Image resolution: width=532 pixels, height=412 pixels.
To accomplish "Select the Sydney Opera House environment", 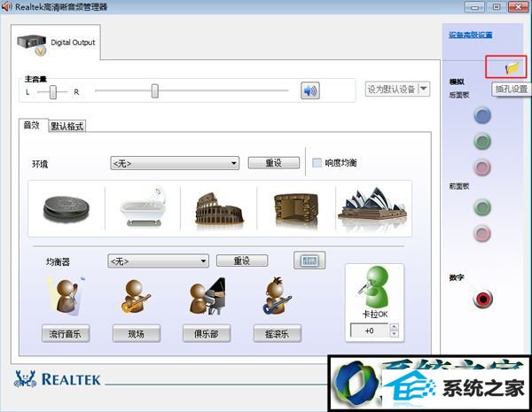I will (x=373, y=206).
